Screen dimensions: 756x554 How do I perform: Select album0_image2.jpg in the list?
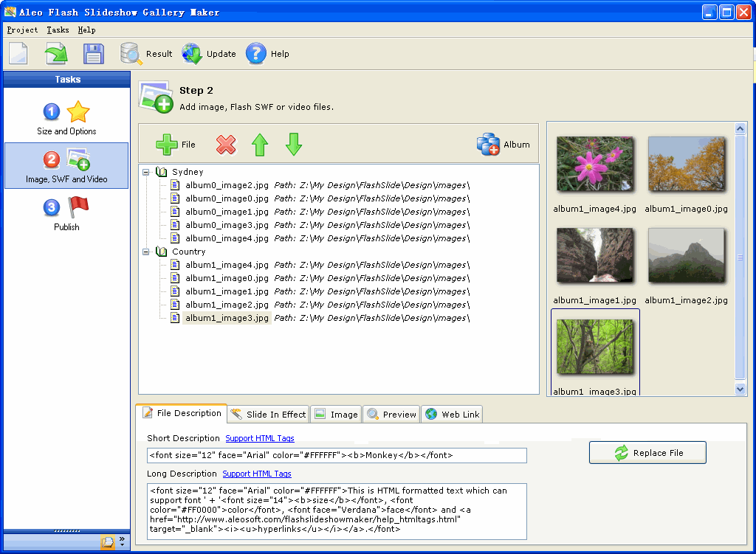coord(227,185)
